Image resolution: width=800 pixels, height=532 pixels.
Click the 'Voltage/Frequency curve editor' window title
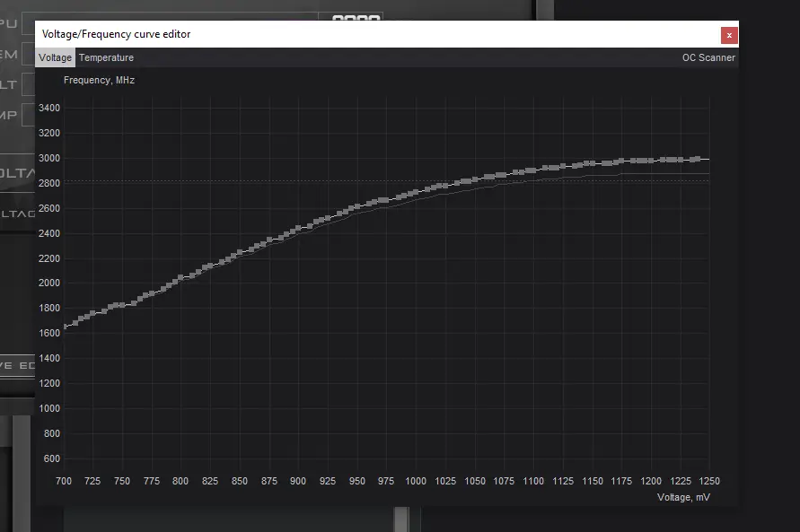coord(117,34)
